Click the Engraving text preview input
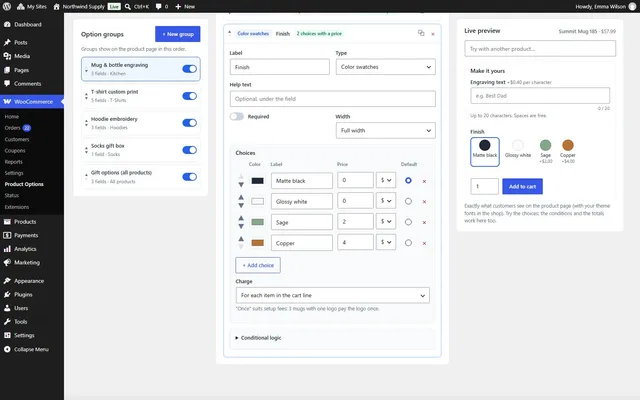 coord(540,96)
